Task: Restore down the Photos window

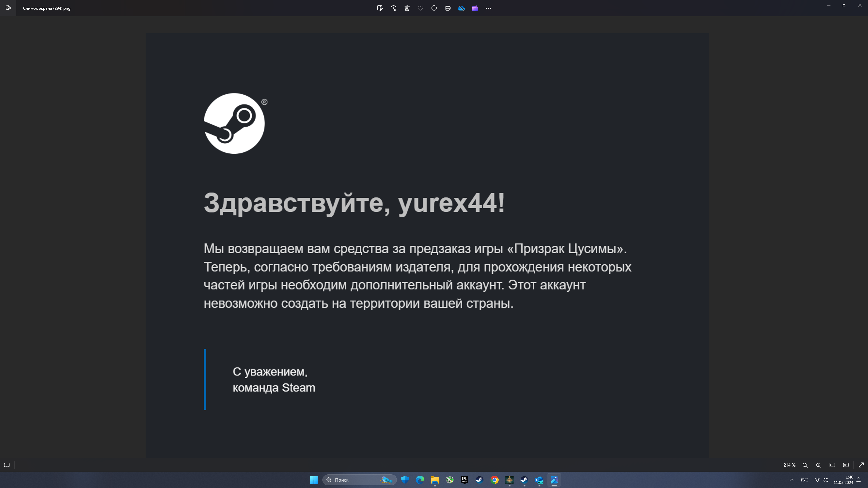Action: point(844,5)
